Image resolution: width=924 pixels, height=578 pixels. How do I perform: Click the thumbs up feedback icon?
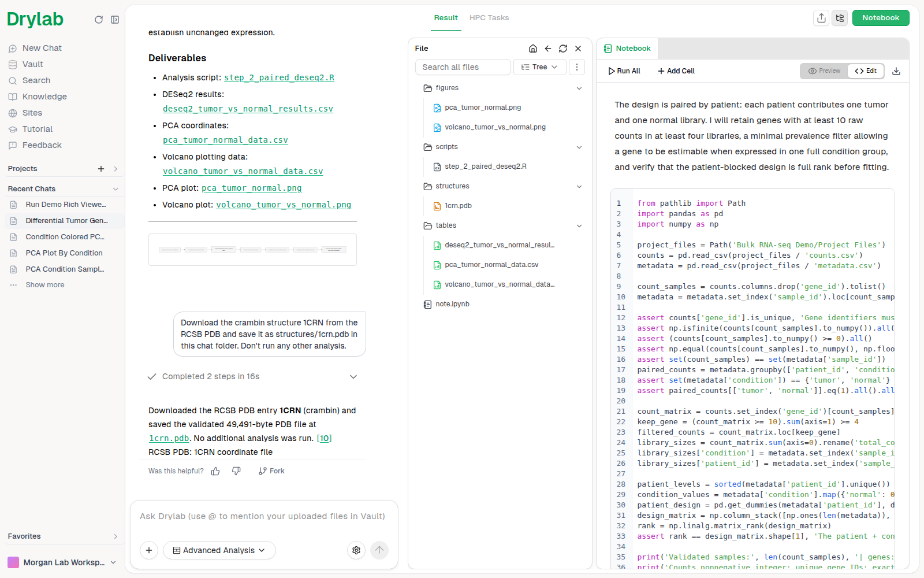pos(215,471)
